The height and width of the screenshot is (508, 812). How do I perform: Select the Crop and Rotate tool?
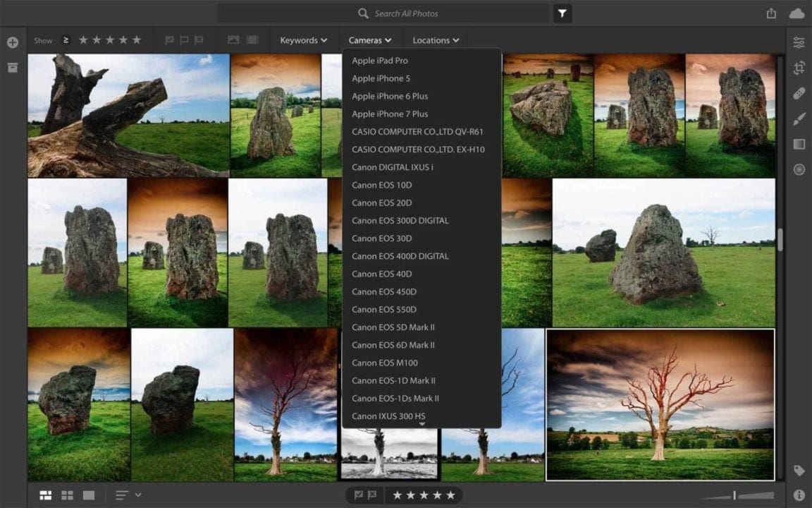(799, 68)
